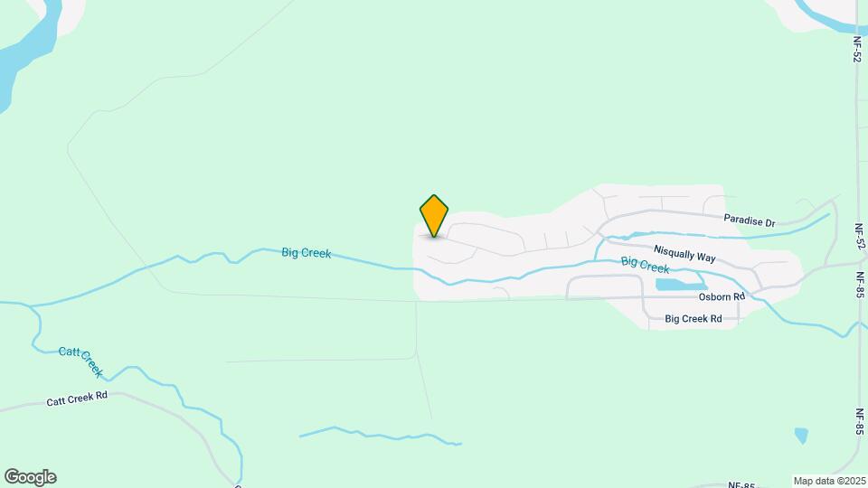Open the Google logo link
Screen dimensions: 868x488
tap(31, 477)
